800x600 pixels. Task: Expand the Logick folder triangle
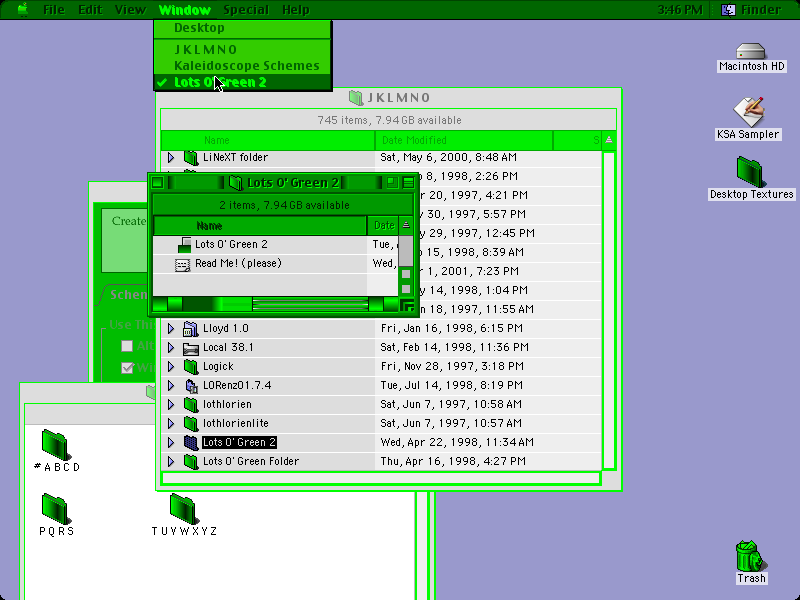coord(171,367)
